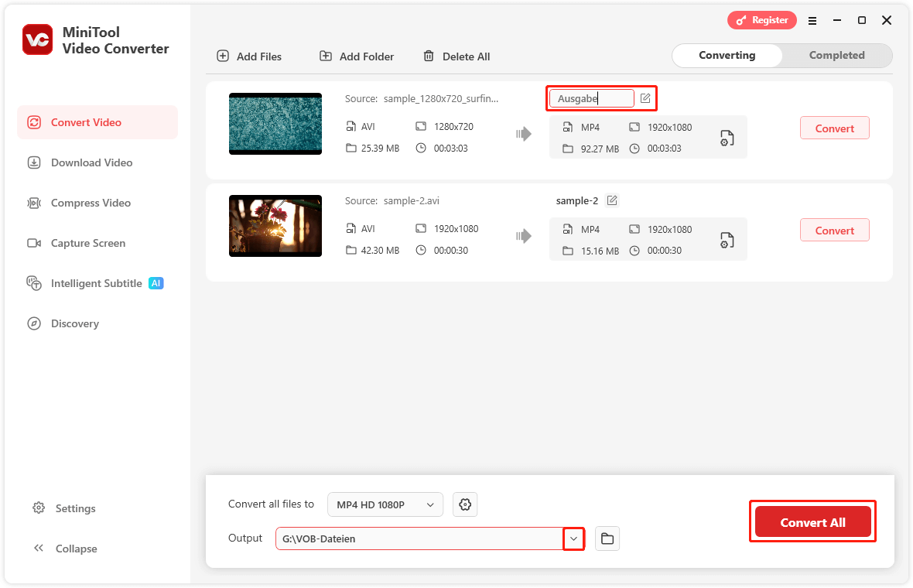This screenshot has width=913, height=588.
Task: Click Add Folder in the toolbar
Action: [x=356, y=56]
